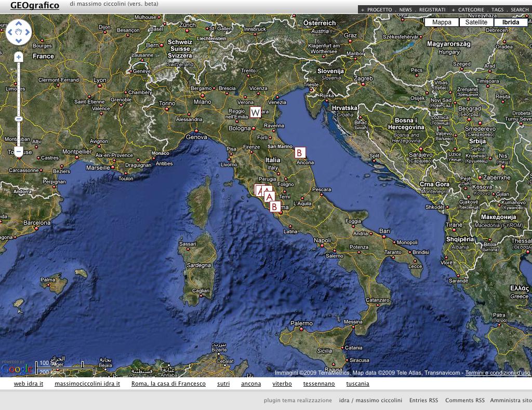Open the B marker over Roma
Screen dimensions: 532x410
pos(275,207)
